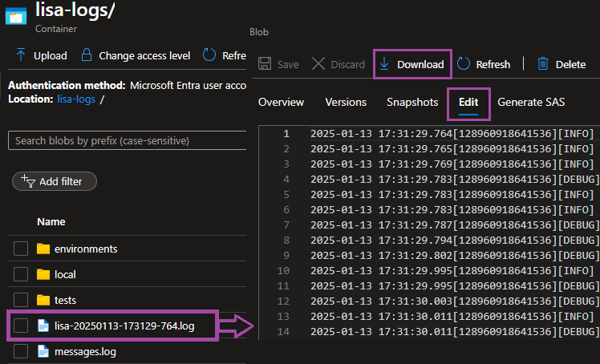Click the Discard button label

(347, 65)
